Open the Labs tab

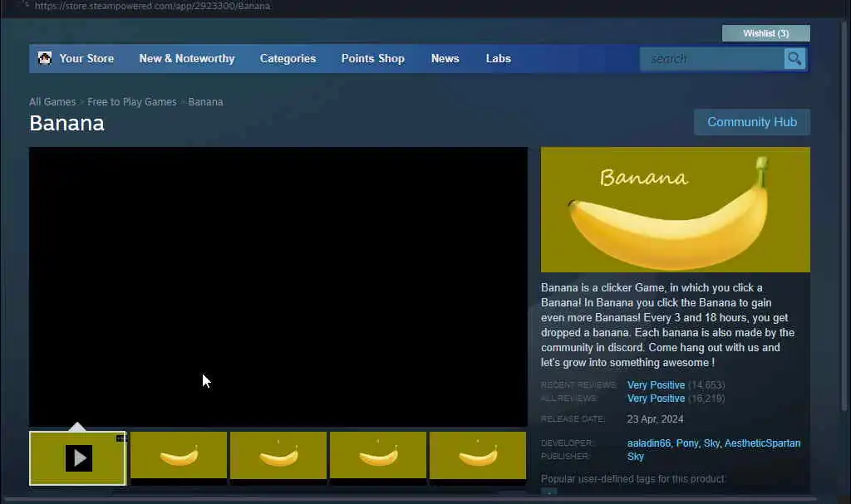499,59
